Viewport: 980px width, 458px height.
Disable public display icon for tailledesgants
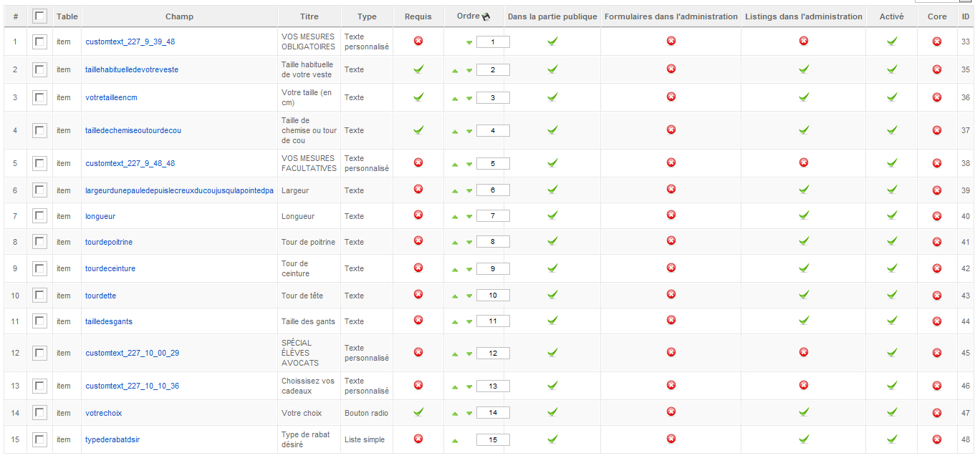point(552,321)
